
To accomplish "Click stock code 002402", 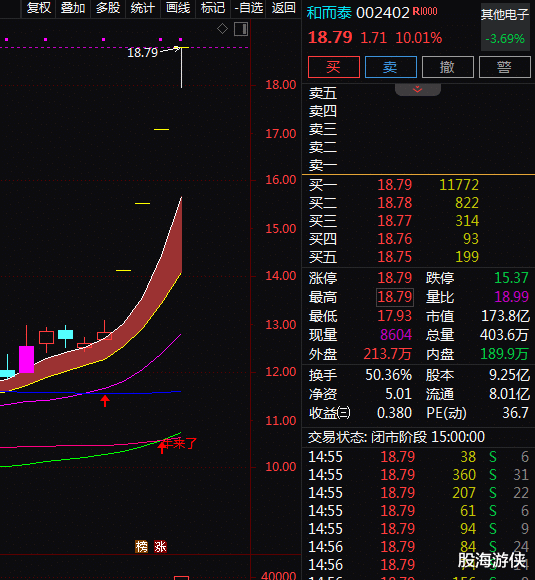I will pos(383,13).
